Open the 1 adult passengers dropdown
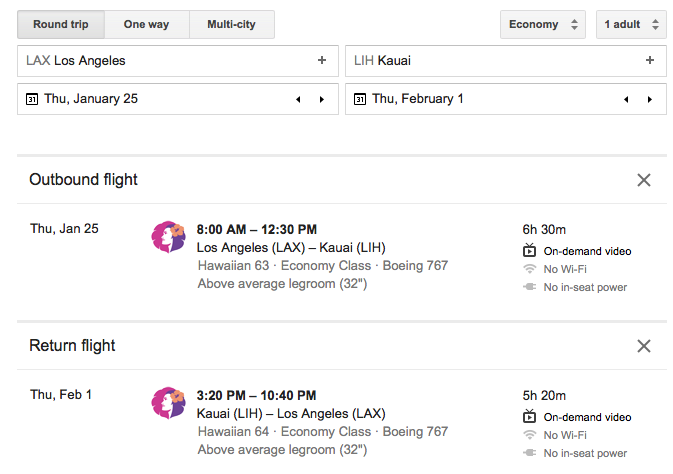The height and width of the screenshot is (474, 673). pyautogui.click(x=630, y=24)
